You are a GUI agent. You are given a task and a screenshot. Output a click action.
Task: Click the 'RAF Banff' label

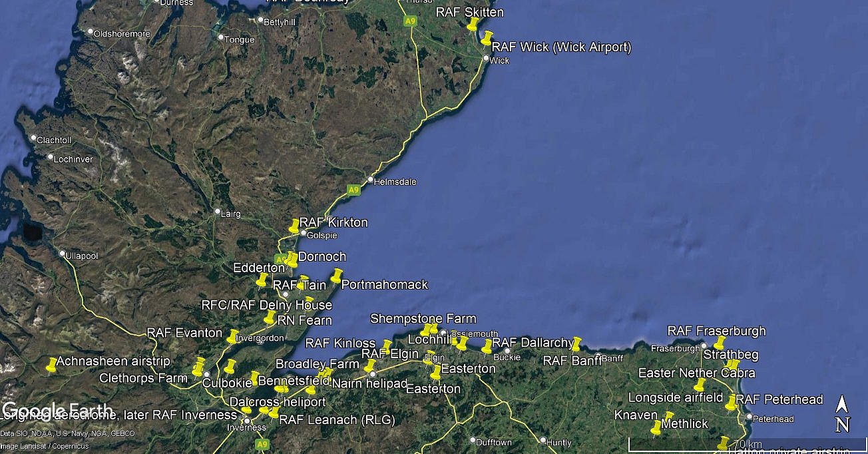click(x=574, y=361)
